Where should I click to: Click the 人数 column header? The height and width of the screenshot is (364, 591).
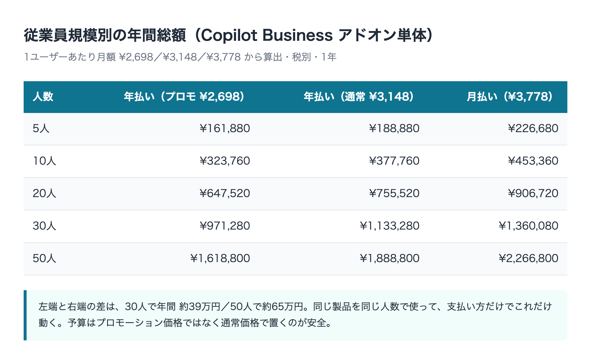coord(43,97)
